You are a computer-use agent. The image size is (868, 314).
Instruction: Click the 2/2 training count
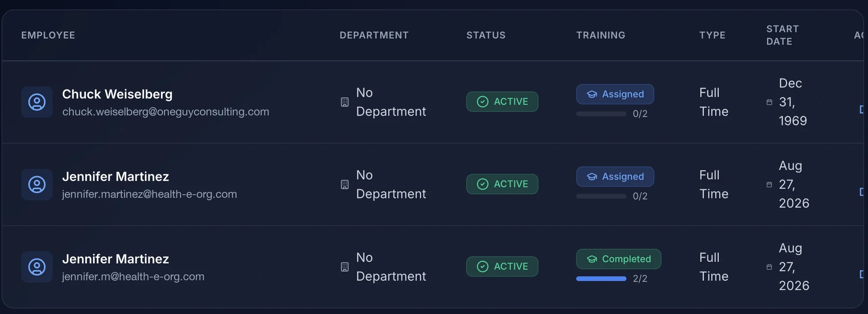[x=640, y=279]
